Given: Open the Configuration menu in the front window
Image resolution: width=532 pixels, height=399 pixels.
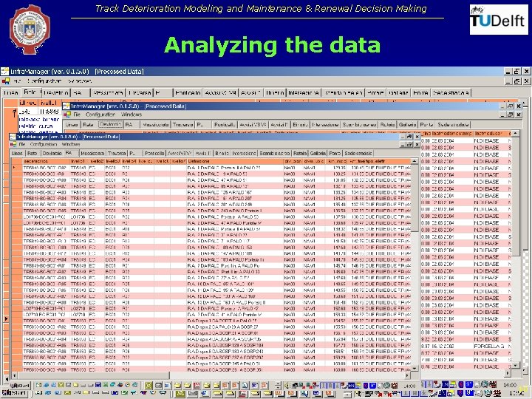Looking at the screenshot, I should tap(44, 144).
